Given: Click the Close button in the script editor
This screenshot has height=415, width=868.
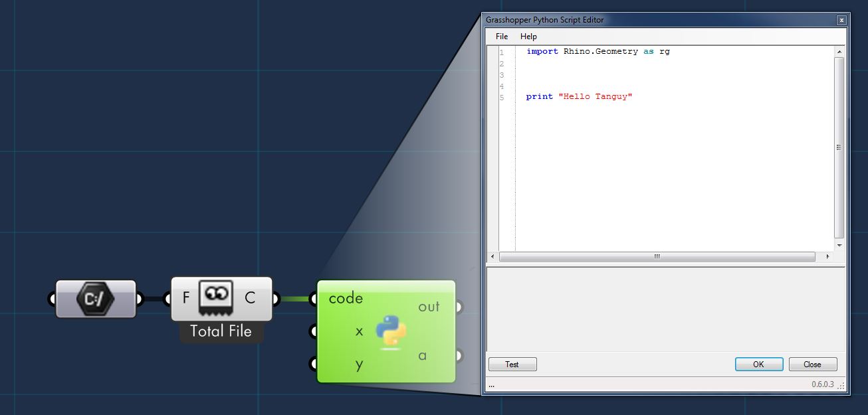Looking at the screenshot, I should pos(812,365).
